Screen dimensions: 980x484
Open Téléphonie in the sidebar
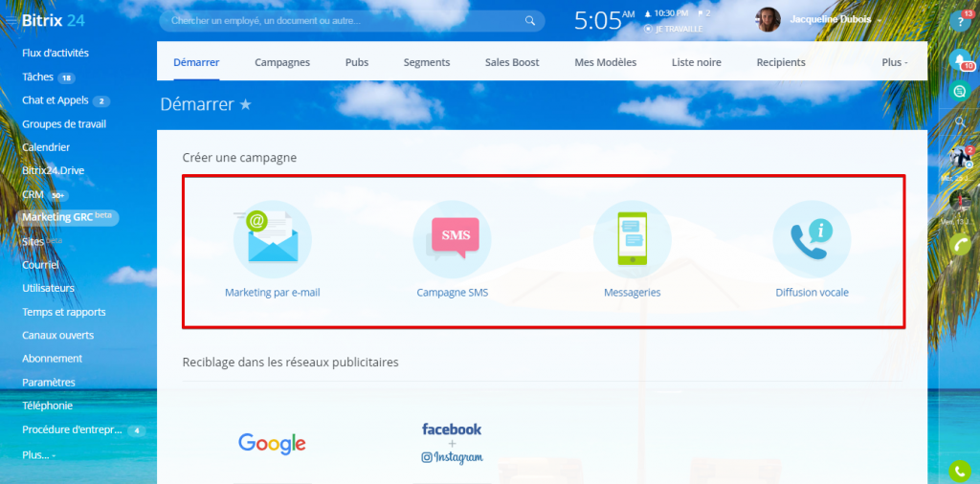tap(48, 406)
